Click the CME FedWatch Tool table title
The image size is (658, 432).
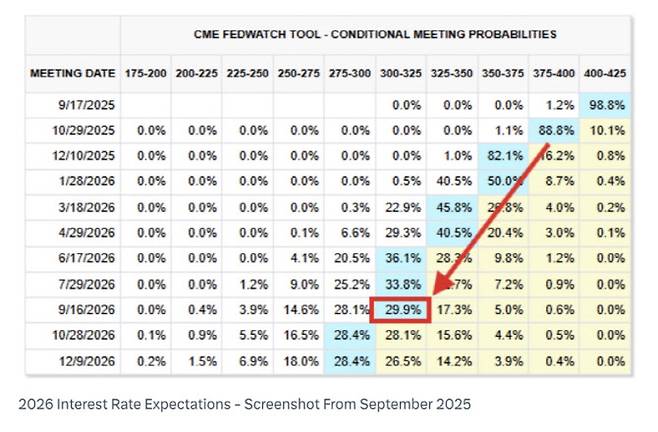coord(375,34)
